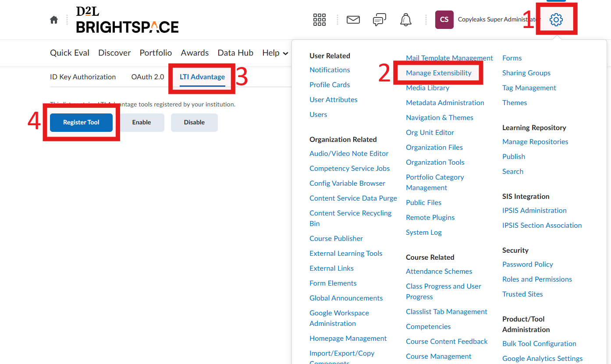Open System Log link
The width and height of the screenshot is (611, 364).
tap(424, 233)
